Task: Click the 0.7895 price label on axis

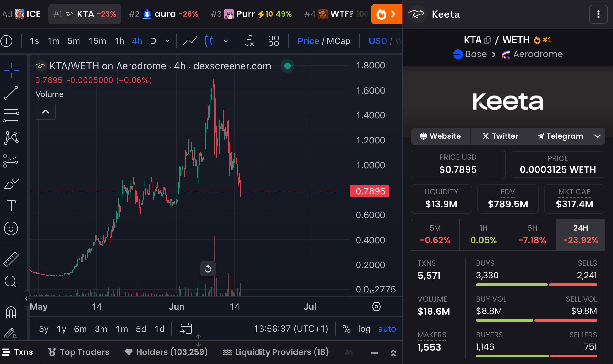Action: coord(369,191)
